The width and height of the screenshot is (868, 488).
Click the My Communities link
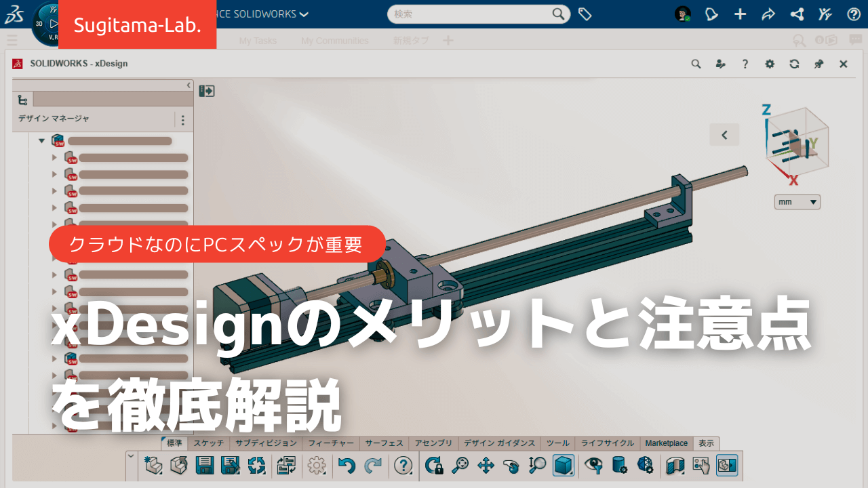[334, 41]
